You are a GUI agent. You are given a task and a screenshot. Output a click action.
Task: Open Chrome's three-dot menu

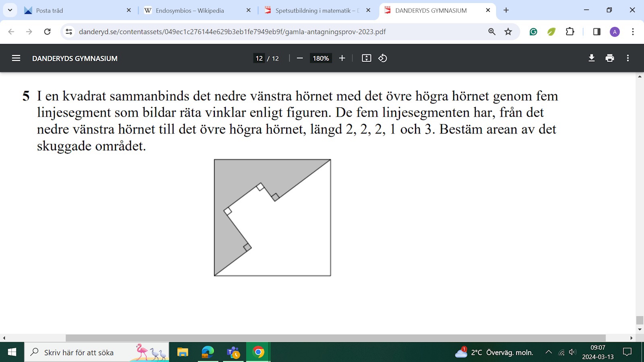point(633,32)
